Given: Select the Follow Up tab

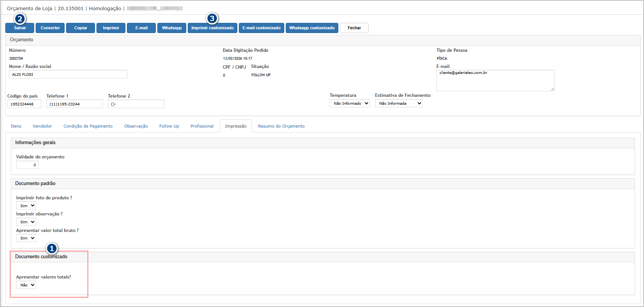Looking at the screenshot, I should click(169, 126).
